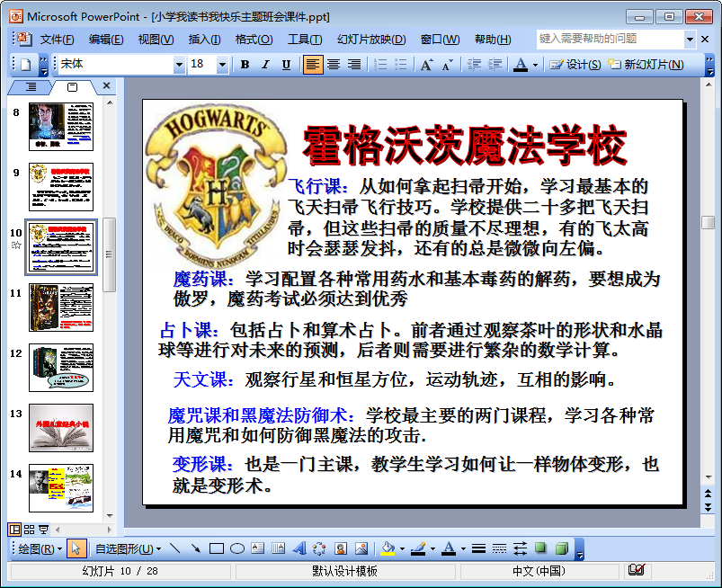The height and width of the screenshot is (588, 722).
Task: Select align left
Action: click(313, 65)
